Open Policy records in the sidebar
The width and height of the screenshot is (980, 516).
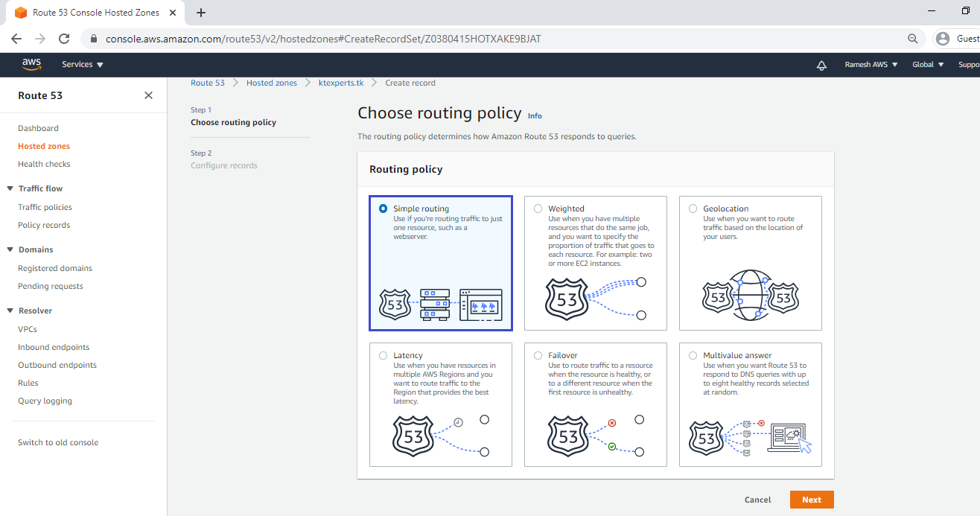[44, 225]
